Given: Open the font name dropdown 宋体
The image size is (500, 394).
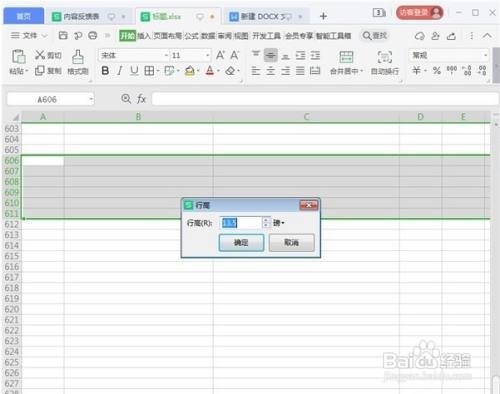Looking at the screenshot, I should point(166,55).
